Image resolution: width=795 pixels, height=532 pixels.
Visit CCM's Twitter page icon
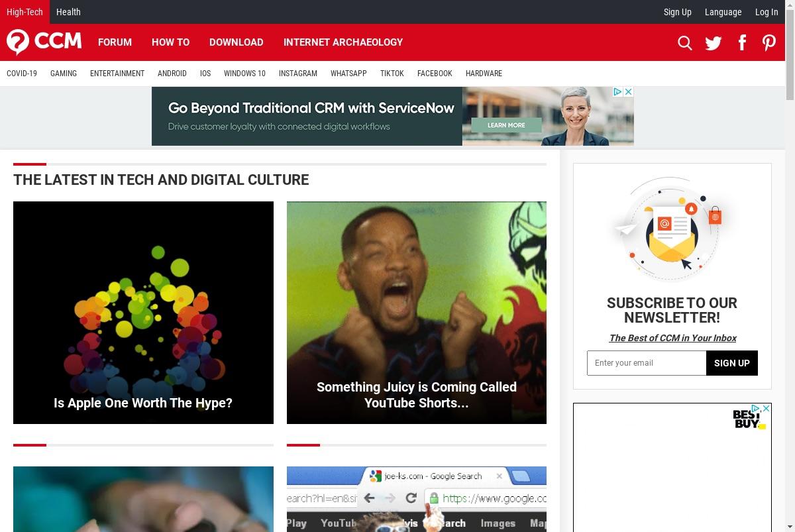[x=714, y=43]
